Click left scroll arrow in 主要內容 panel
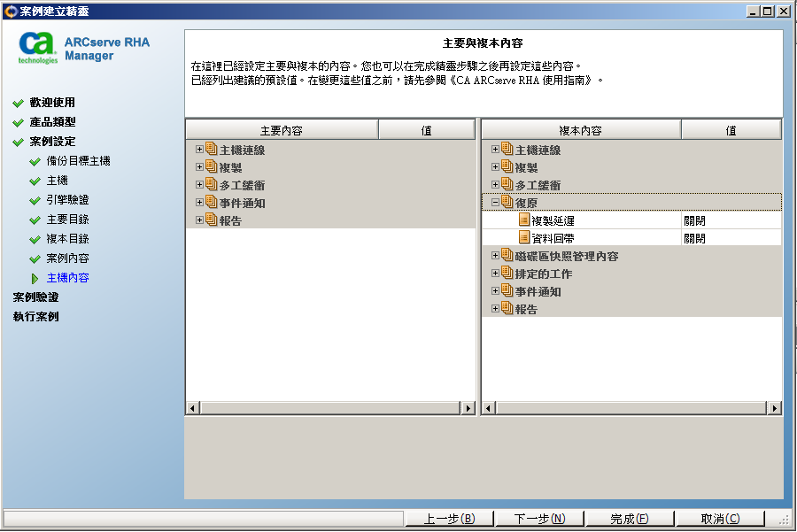The image size is (797, 532). 193,408
